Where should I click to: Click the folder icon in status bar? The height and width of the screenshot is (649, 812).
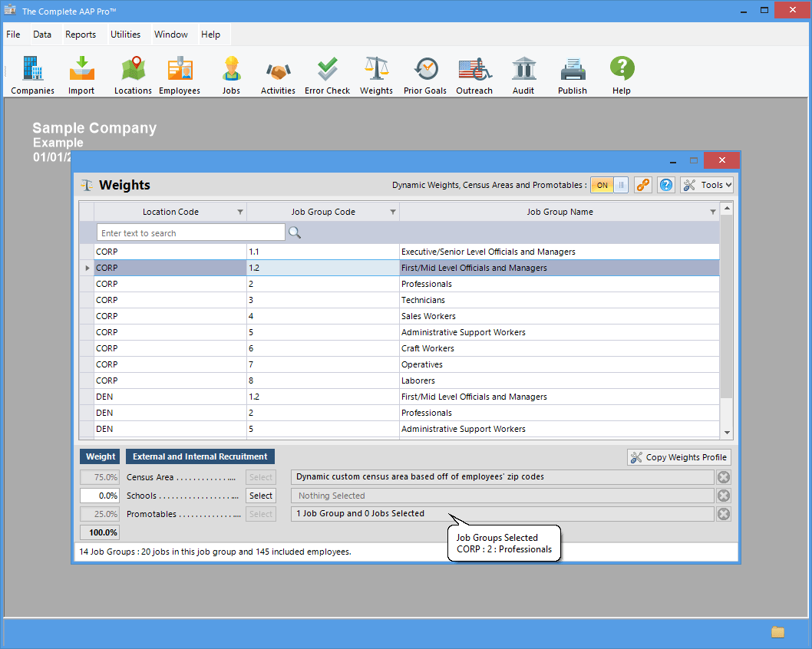[777, 632]
